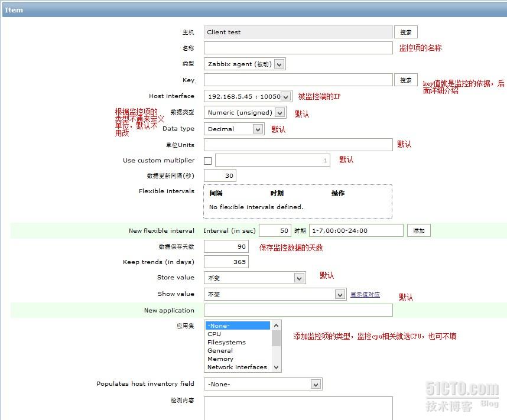Viewport: 507px width, 420px height.
Task: Expand the Decimal Data type dropdown
Action: tap(234, 129)
